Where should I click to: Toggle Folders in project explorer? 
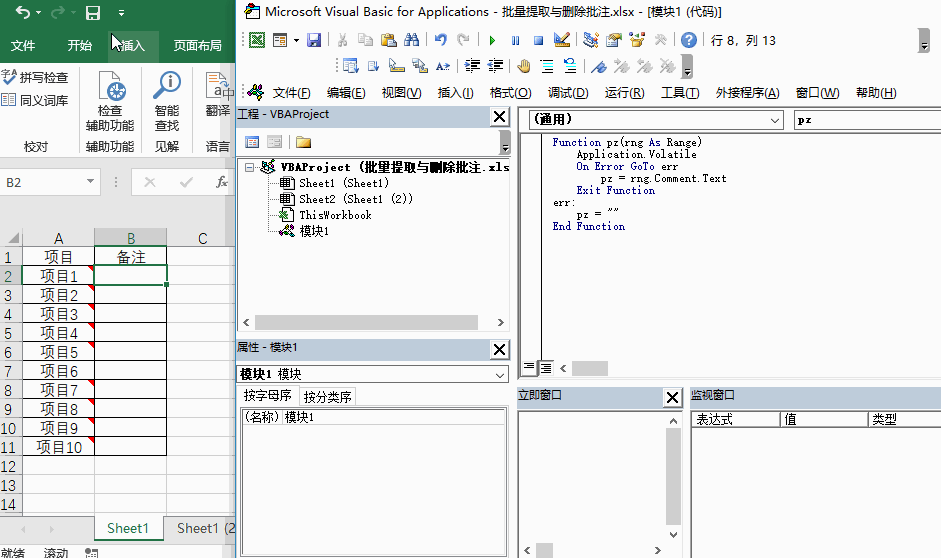click(303, 142)
